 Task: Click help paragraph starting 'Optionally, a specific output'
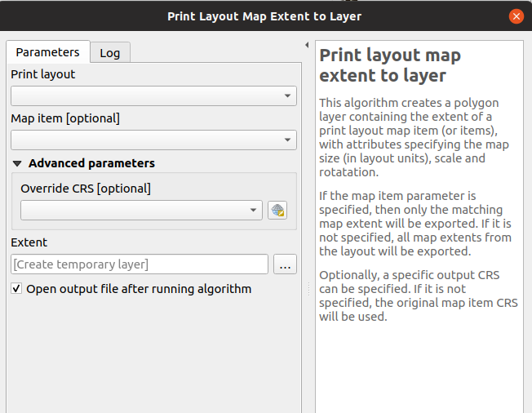click(x=415, y=295)
